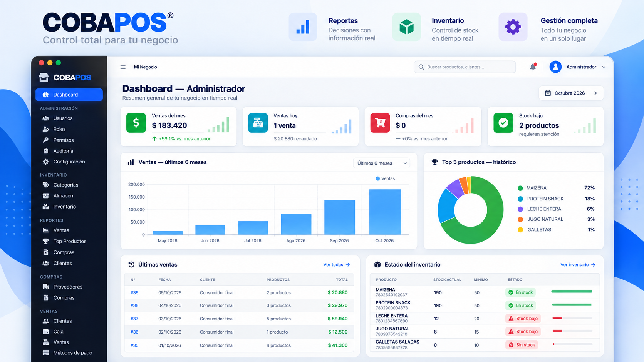Screen dimensions: 644x362
Task: Click the Ver todas link
Action: tap(337, 265)
